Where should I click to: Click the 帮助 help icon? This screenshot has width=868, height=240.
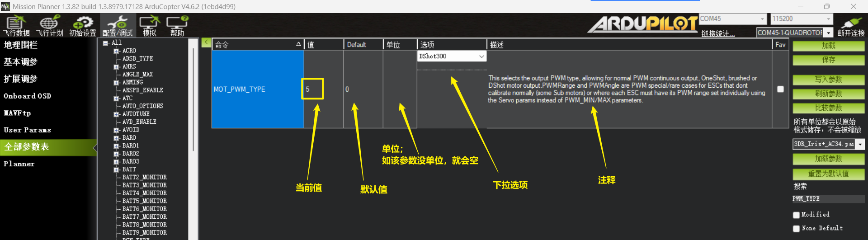177,25
